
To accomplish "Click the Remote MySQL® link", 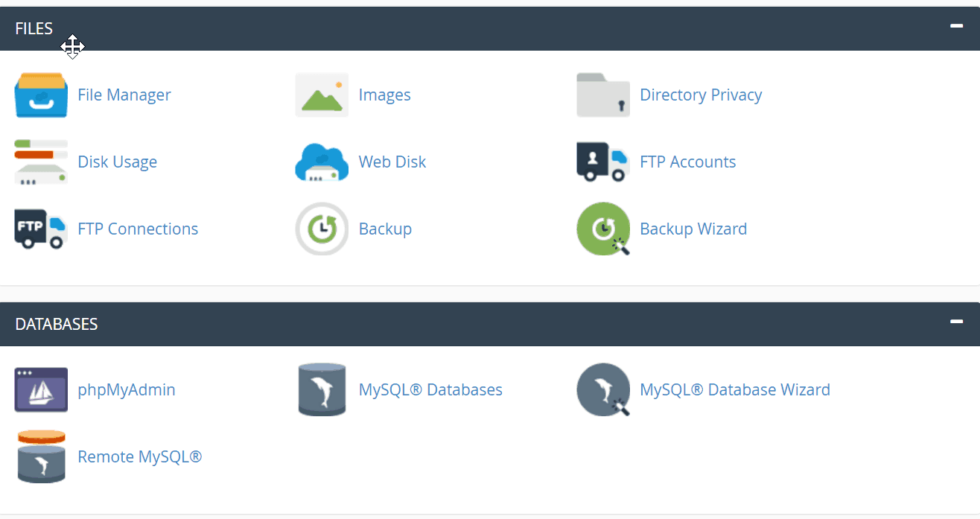I will point(140,456).
